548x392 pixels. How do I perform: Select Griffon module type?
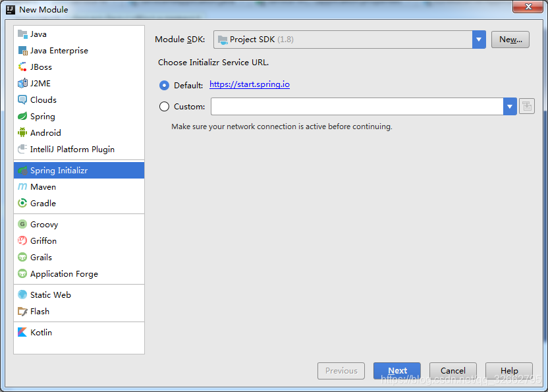(x=79, y=240)
